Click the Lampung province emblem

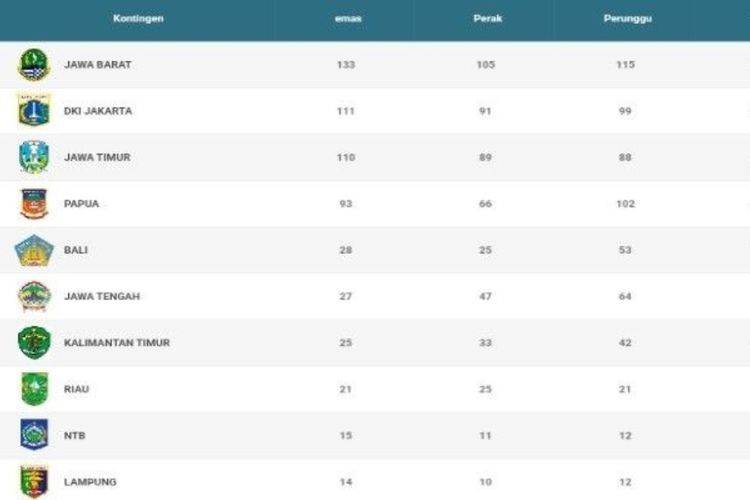34,481
